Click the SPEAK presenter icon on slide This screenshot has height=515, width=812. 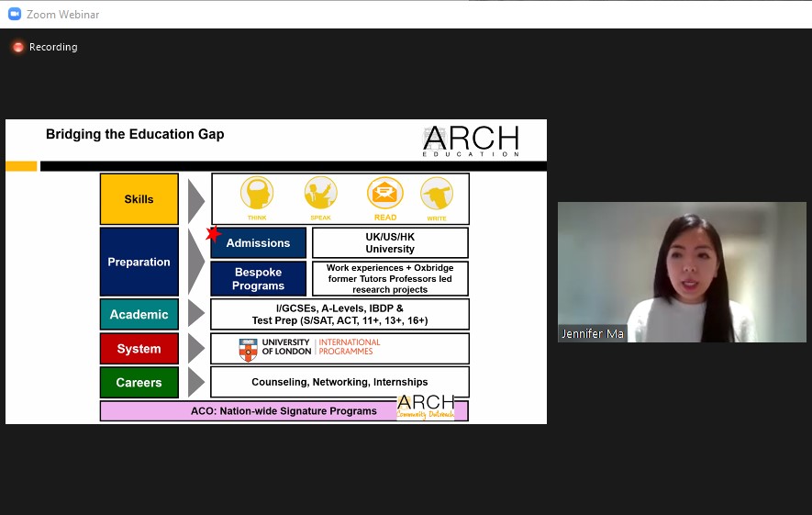point(320,193)
